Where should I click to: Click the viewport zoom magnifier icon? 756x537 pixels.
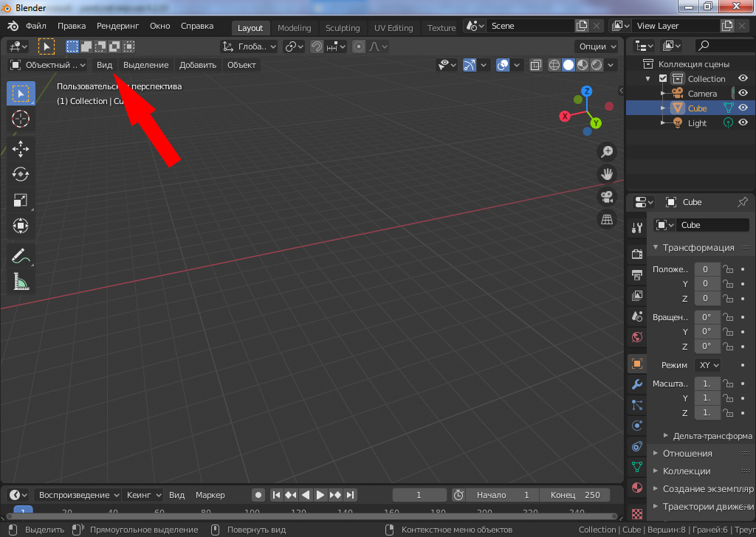click(x=607, y=152)
